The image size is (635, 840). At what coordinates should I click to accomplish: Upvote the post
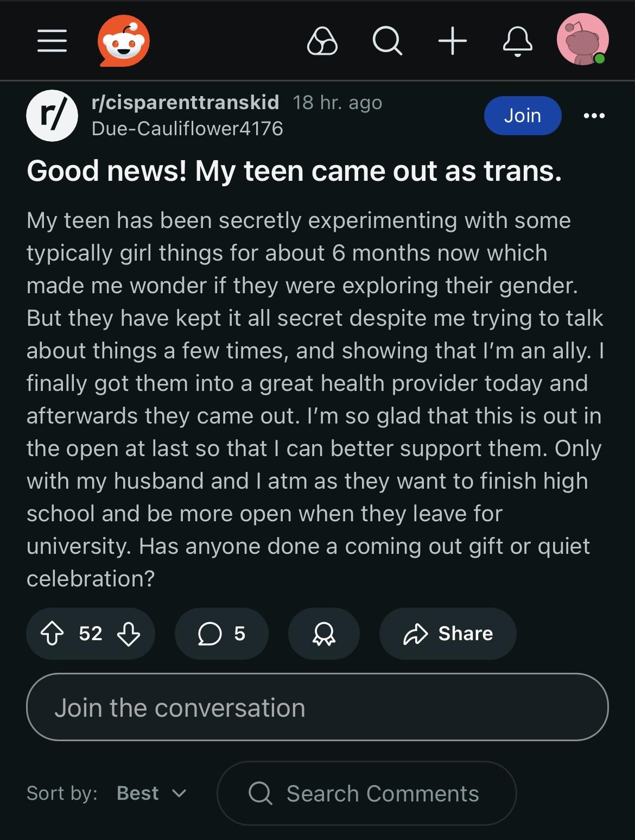(52, 634)
